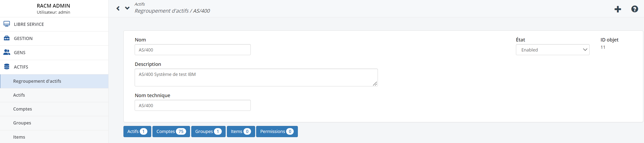Click the Gestion briefcase icon
The image size is (644, 143).
click(x=7, y=38)
